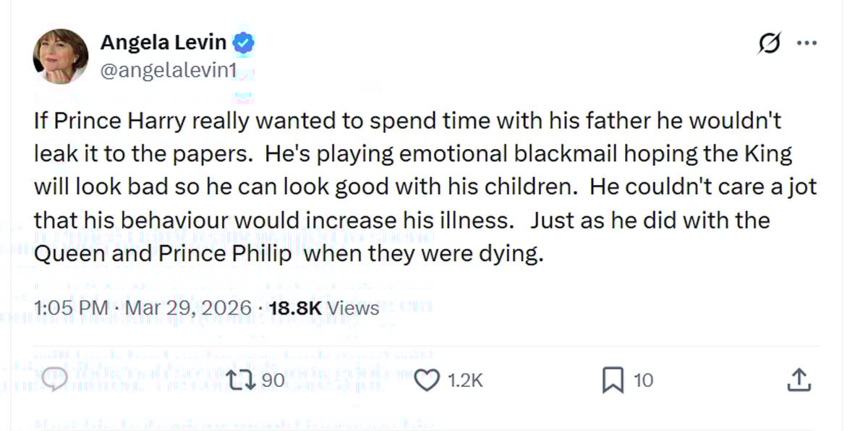Click the bookmark count of 10
This screenshot has height=431, width=868.
[x=643, y=380]
